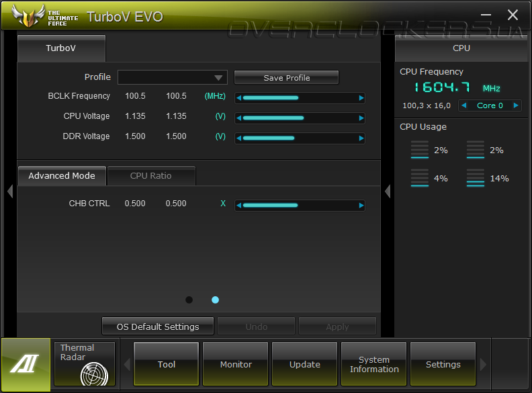Image resolution: width=532 pixels, height=393 pixels.
Task: Restore OS Default Settings
Action: [158, 326]
